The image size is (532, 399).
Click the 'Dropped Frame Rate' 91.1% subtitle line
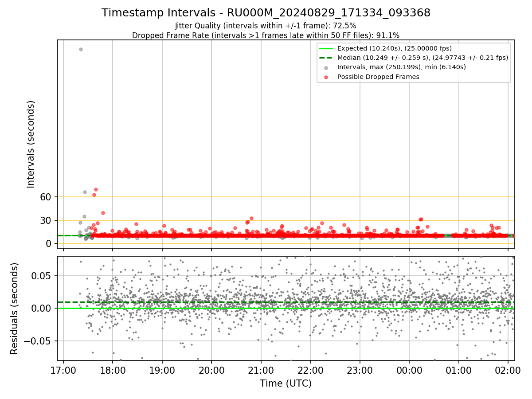tap(266, 35)
